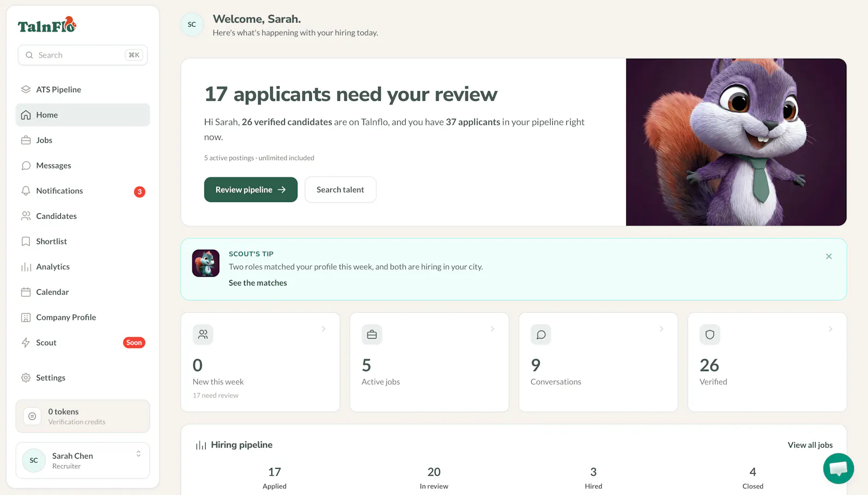Open Verified card chevron
The width and height of the screenshot is (868, 495).
pos(831,329)
